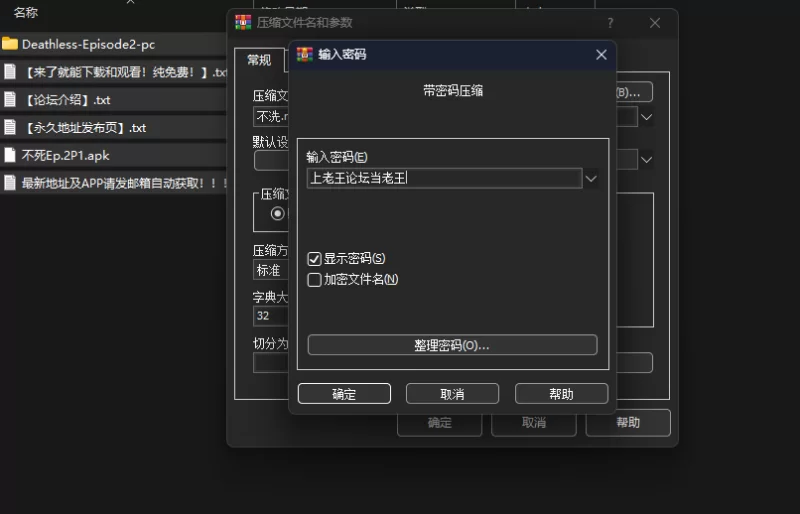The width and height of the screenshot is (800, 514).
Task: Click the help question mark in archive dialog
Action: point(610,23)
